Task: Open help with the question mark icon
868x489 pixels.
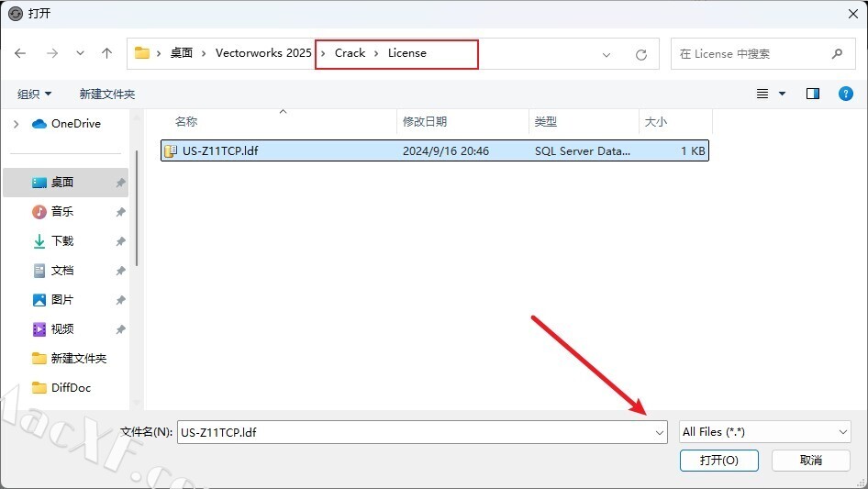Action: [845, 94]
